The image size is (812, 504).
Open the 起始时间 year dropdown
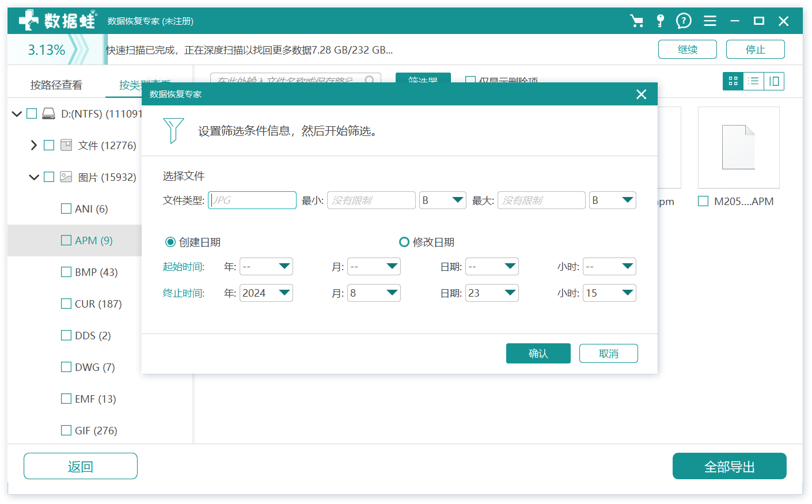point(266,267)
